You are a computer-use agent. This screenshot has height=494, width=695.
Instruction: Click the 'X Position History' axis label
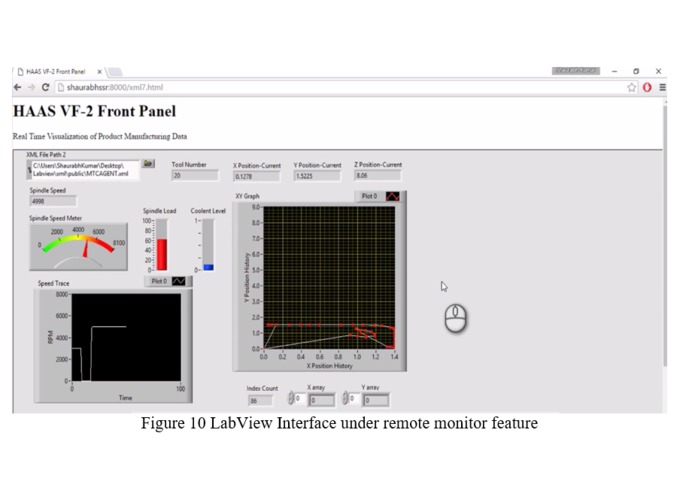click(x=329, y=366)
